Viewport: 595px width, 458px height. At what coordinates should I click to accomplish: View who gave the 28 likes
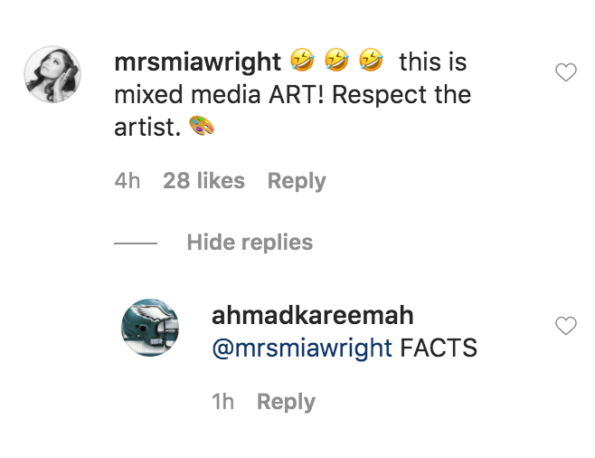click(x=204, y=180)
